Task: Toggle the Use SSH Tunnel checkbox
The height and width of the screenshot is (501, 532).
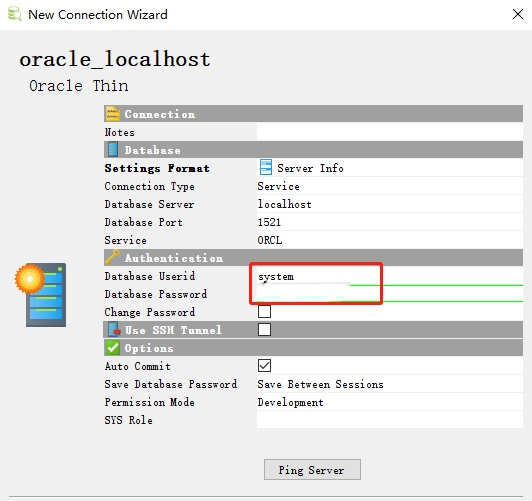Action: click(x=264, y=329)
